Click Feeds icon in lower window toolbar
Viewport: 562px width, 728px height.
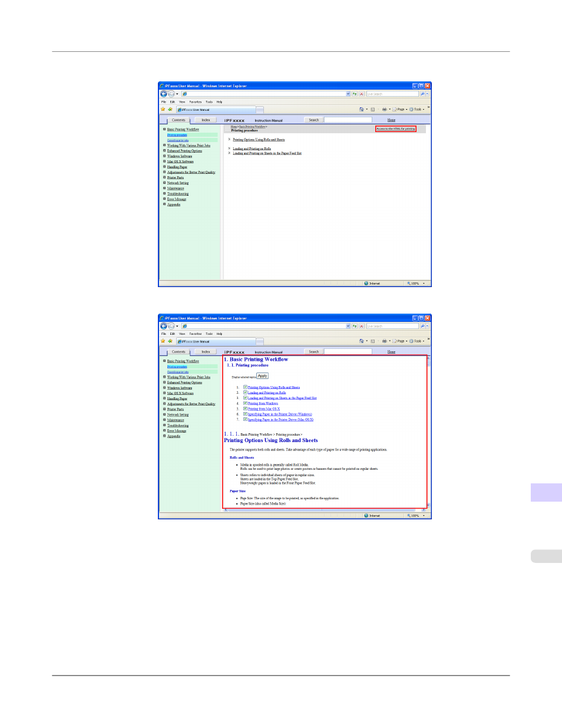point(372,341)
